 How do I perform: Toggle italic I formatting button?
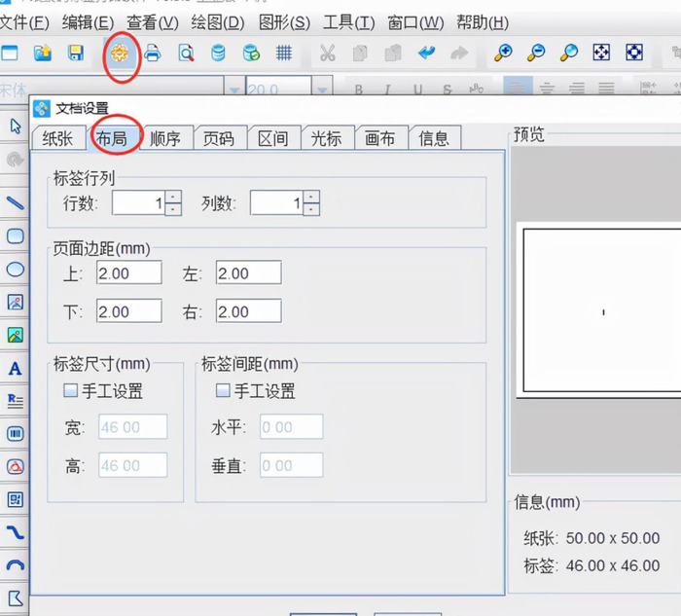(387, 90)
